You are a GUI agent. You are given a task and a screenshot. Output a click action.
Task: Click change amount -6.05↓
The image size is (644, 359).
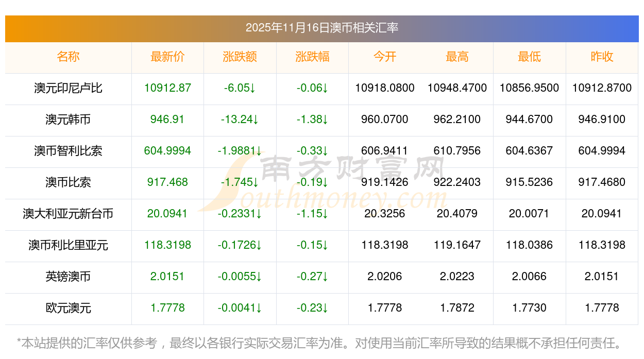tap(240, 88)
